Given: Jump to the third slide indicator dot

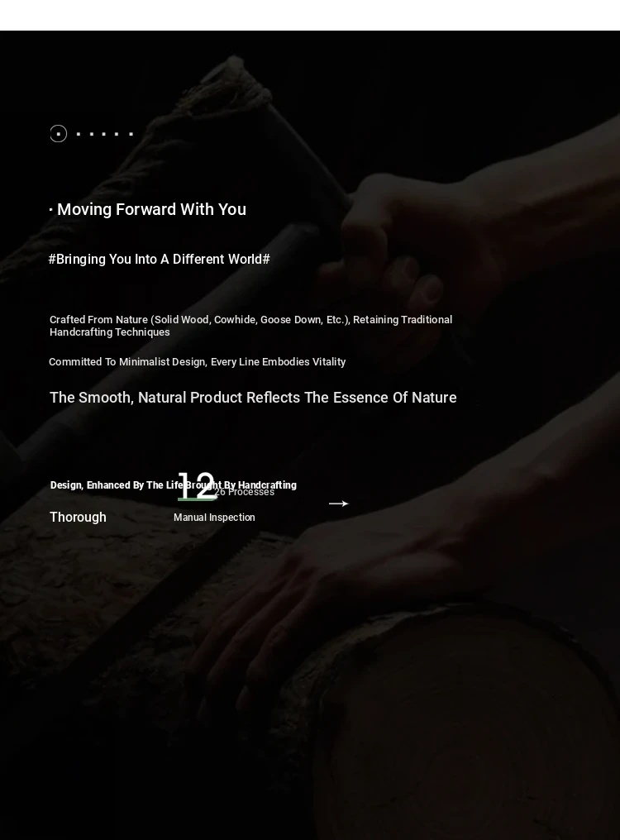Looking at the screenshot, I should tap(92, 134).
